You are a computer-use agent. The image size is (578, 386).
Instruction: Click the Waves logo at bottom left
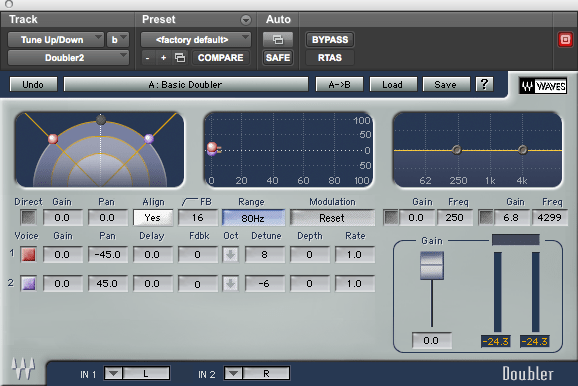pyautogui.click(x=23, y=368)
